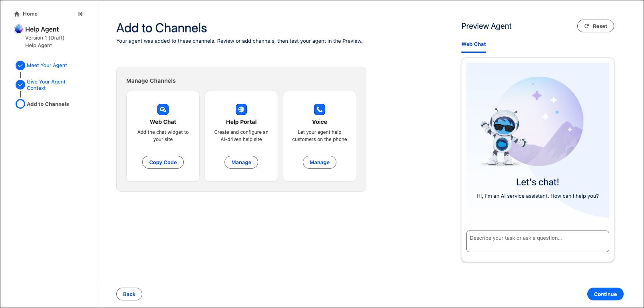The image size is (644, 308).
Task: Switch to Web Chat preview tab
Action: point(473,44)
